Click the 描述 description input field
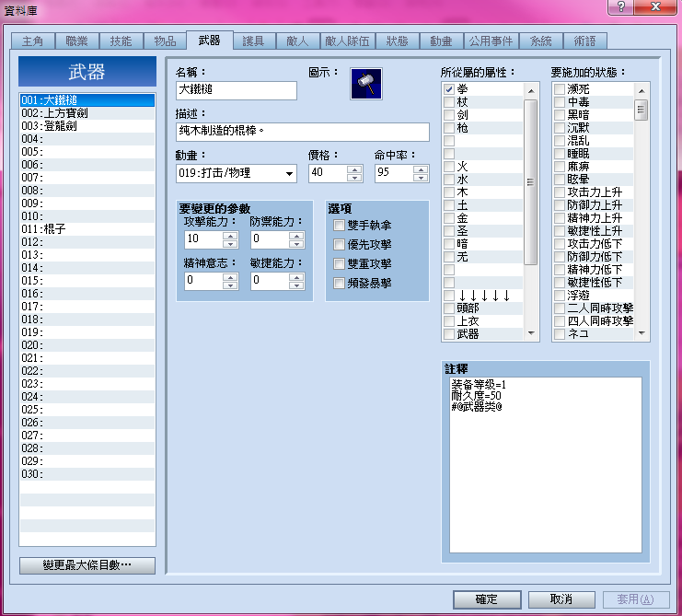The image size is (682, 616). pos(302,132)
